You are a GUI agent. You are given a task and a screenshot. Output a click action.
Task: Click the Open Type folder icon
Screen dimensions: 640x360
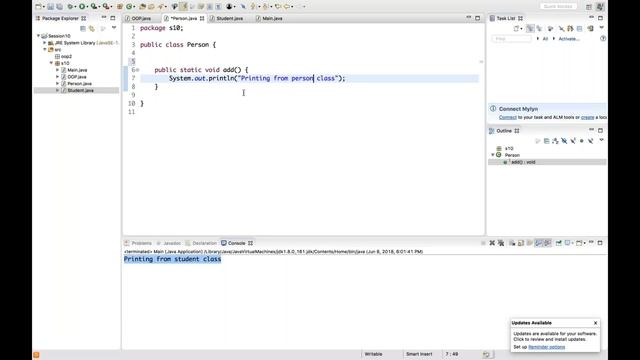142,7
